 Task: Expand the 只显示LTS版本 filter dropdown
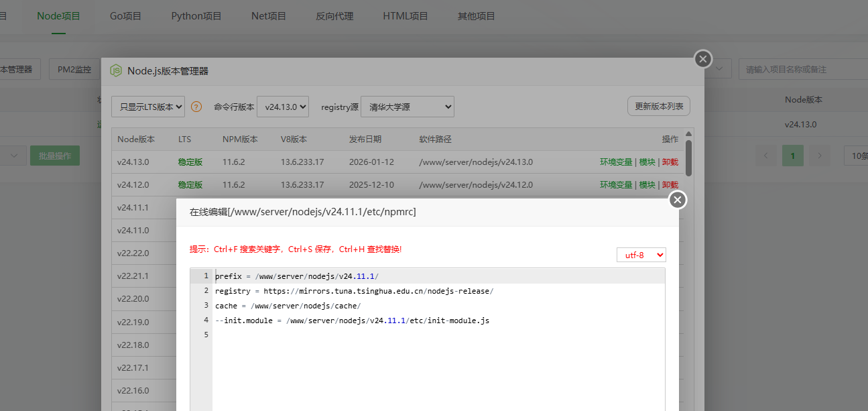click(x=147, y=106)
